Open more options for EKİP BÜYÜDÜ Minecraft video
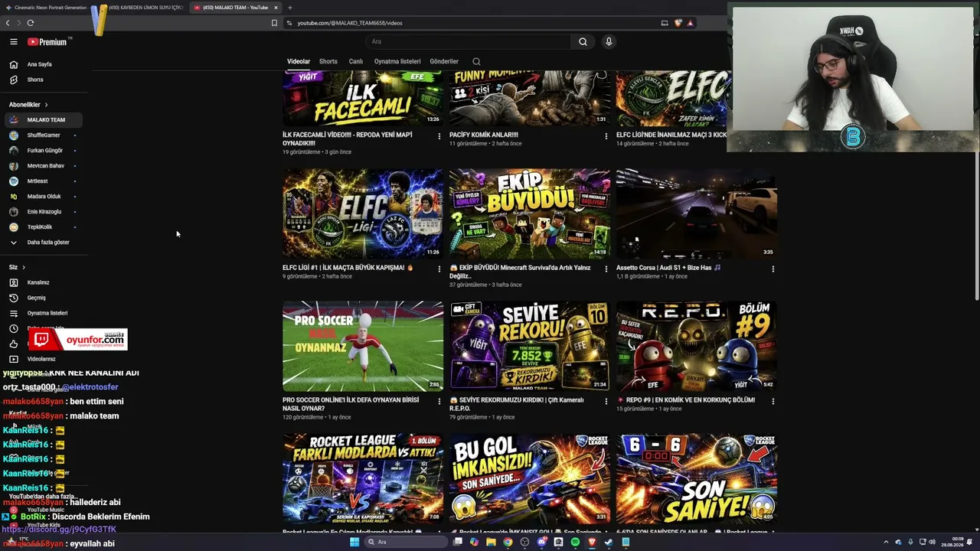The height and width of the screenshot is (551, 980). click(606, 269)
